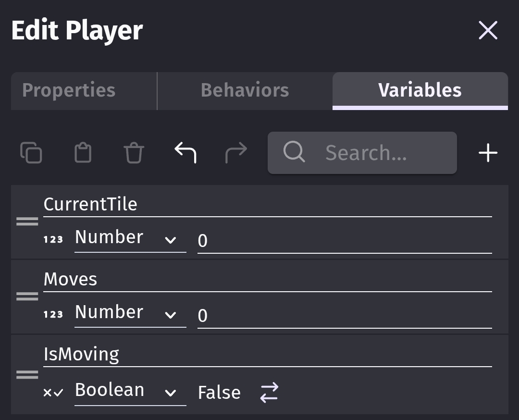Toggle the IsMoving boolean value
519x420 pixels.
click(x=269, y=392)
